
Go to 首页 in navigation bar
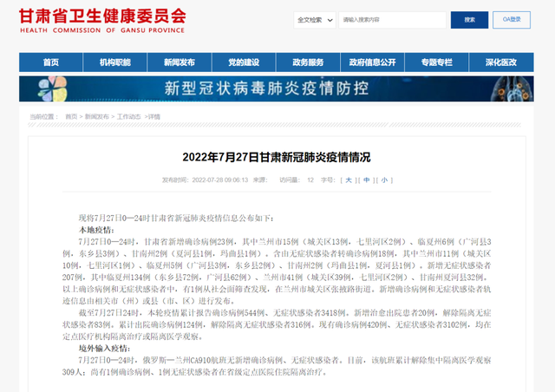(51, 62)
